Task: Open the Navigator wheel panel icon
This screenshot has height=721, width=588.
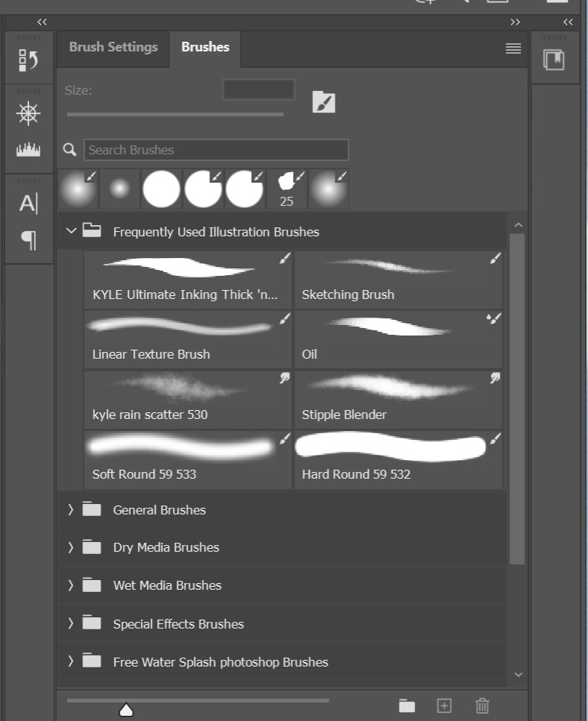Action: pyautogui.click(x=28, y=113)
